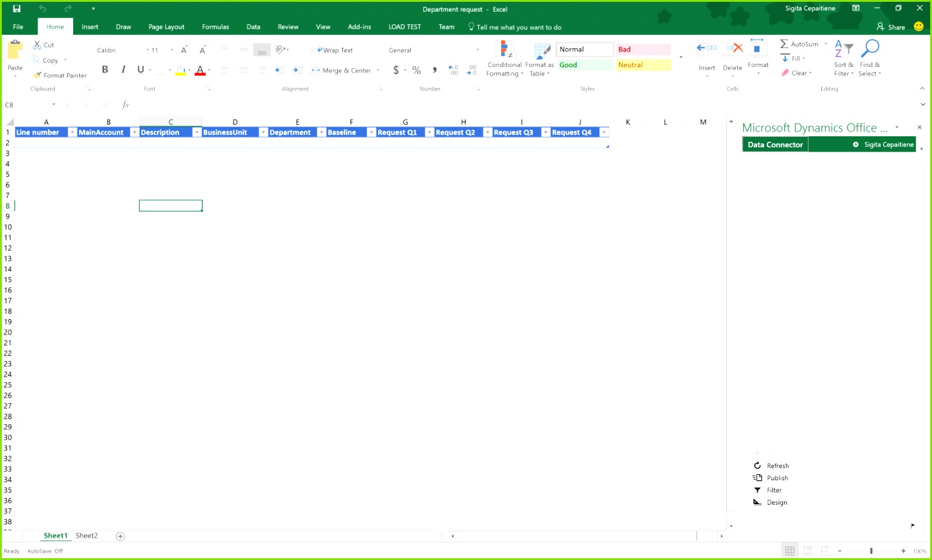
Task: Apply the Good cell style
Action: click(583, 65)
